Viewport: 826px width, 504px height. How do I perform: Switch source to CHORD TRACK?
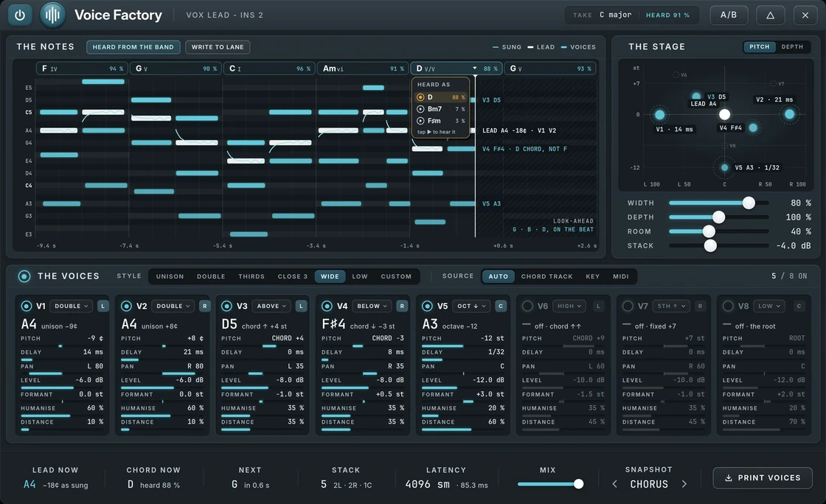coord(546,276)
